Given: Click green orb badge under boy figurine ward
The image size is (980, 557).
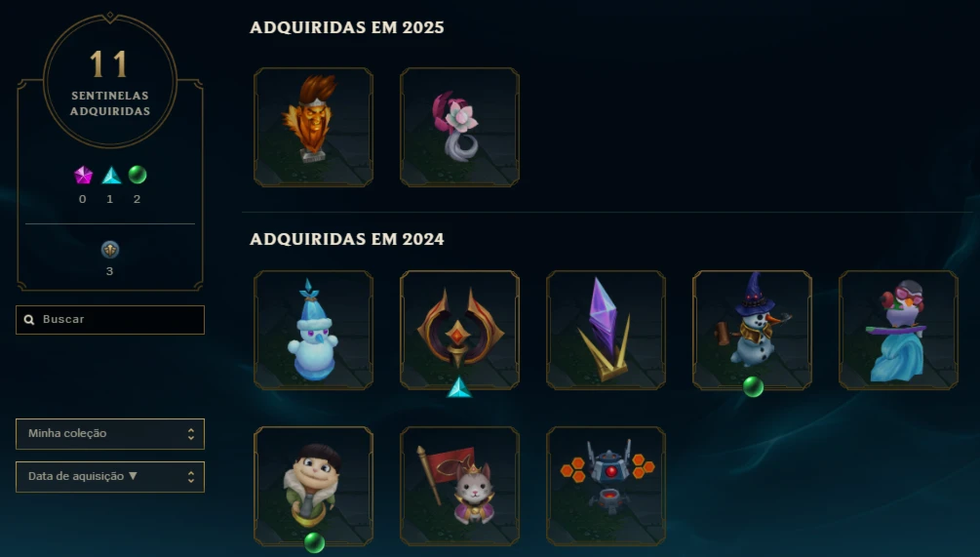Looking at the screenshot, I should (x=314, y=542).
